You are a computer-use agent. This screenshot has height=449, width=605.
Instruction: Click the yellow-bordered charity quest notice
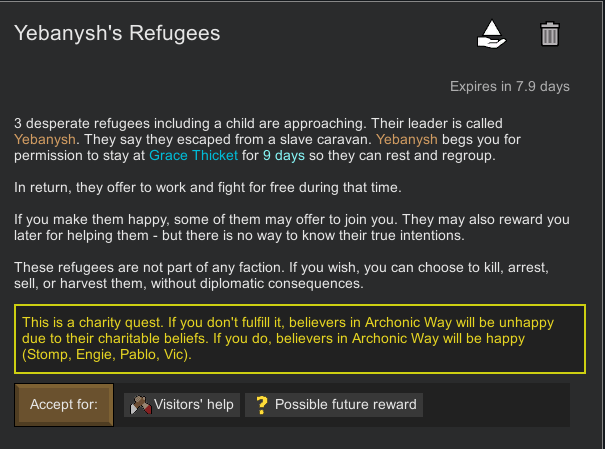tap(300, 339)
